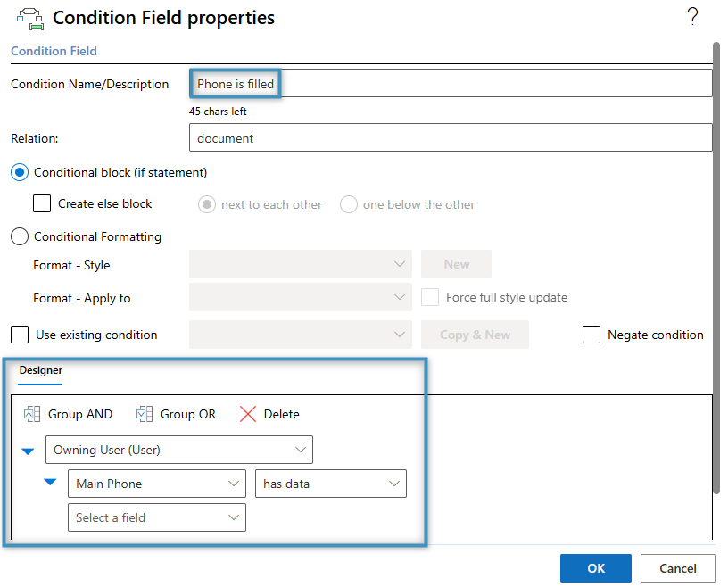
Task: Open the Select a field dropdown
Action: pyautogui.click(x=156, y=518)
